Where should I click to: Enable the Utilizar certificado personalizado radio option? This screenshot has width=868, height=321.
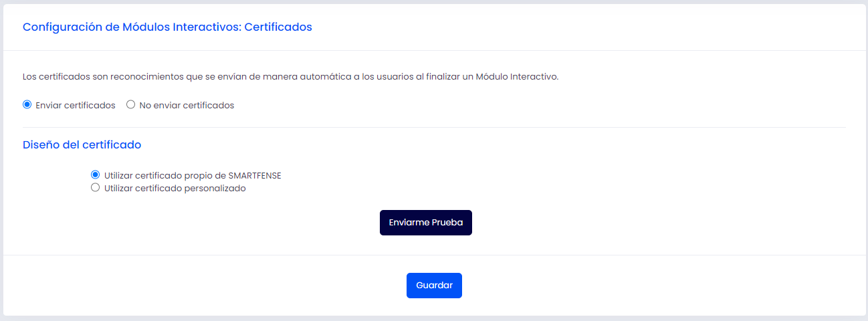95,188
